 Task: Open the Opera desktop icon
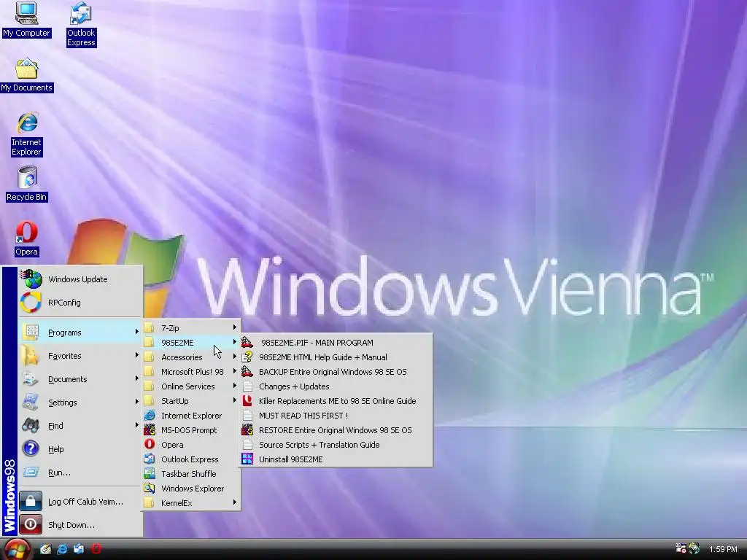(x=27, y=238)
